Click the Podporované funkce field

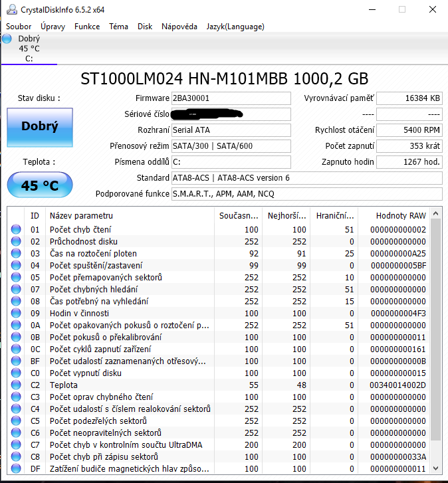pyautogui.click(x=307, y=194)
